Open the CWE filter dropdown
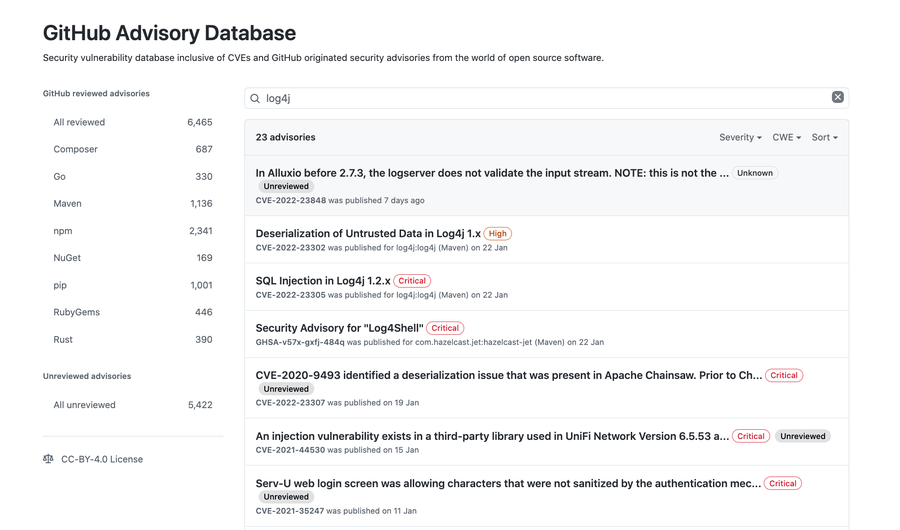 (786, 137)
